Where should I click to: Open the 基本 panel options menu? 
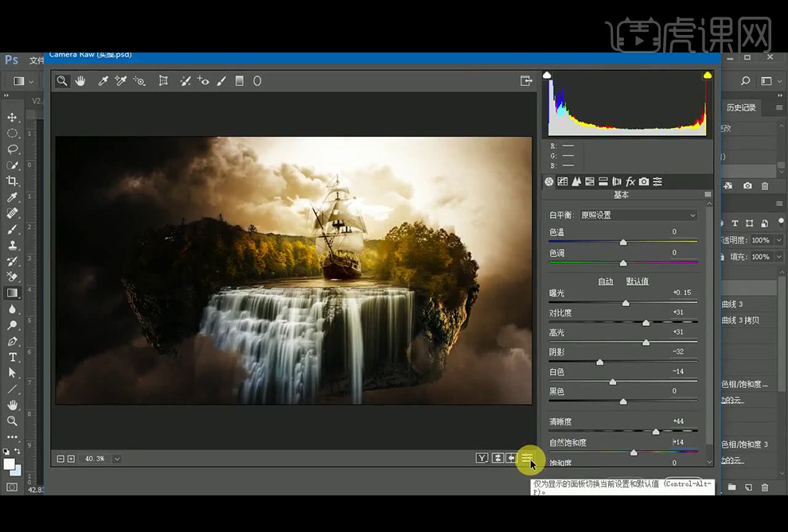pyautogui.click(x=708, y=195)
